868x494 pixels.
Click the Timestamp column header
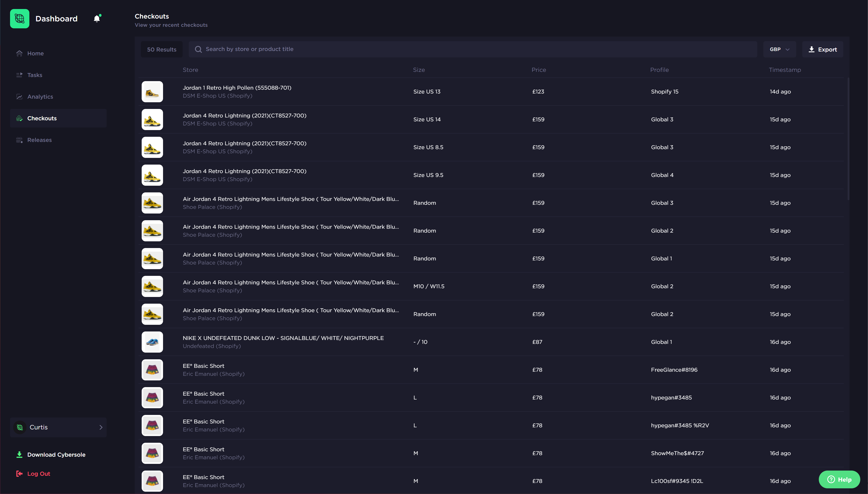coord(785,70)
